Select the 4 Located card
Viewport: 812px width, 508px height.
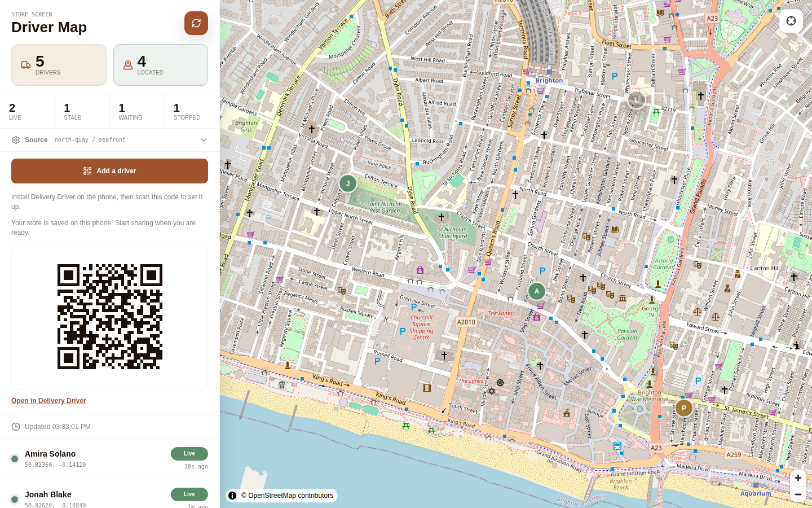pyautogui.click(x=161, y=65)
